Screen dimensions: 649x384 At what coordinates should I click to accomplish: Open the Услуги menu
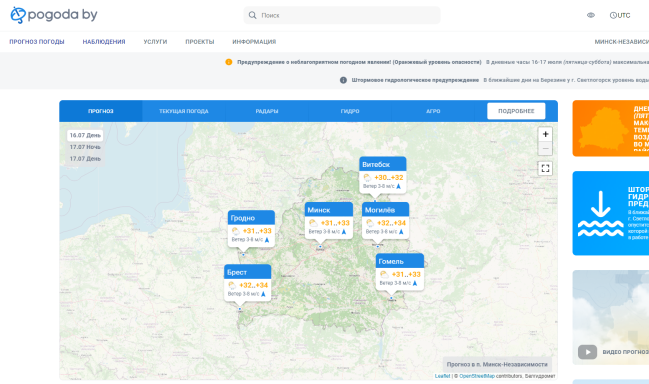[x=155, y=42]
